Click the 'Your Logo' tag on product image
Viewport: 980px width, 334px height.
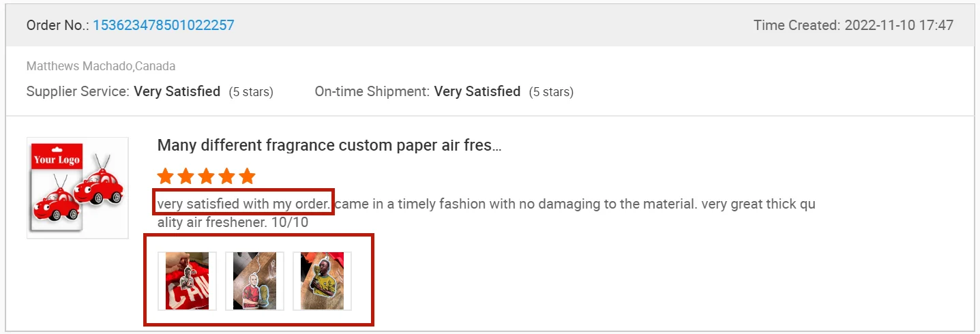(57, 160)
